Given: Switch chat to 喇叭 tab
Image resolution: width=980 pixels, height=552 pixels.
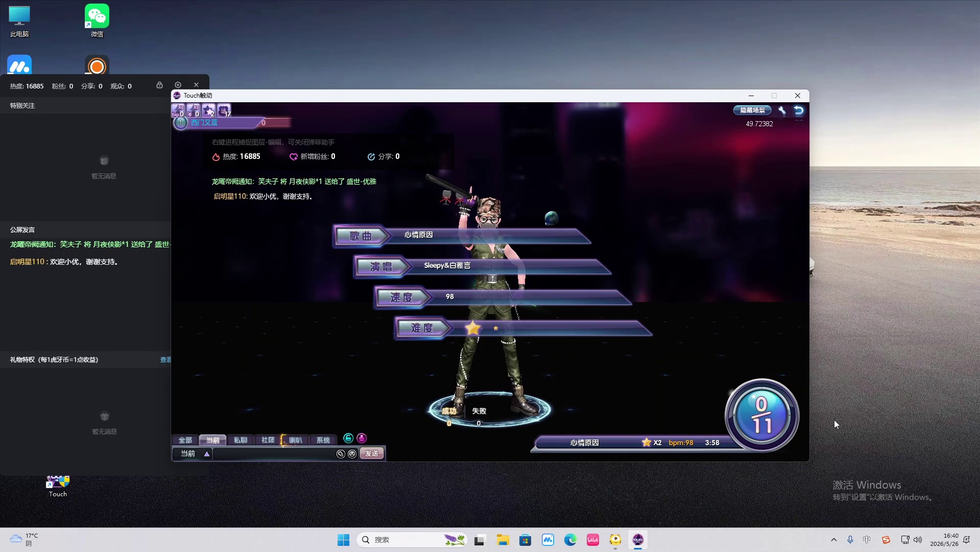Looking at the screenshot, I should point(295,440).
